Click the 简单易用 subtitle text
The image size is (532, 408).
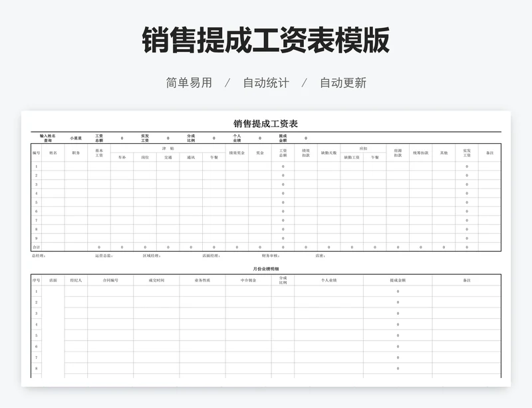[x=189, y=83]
